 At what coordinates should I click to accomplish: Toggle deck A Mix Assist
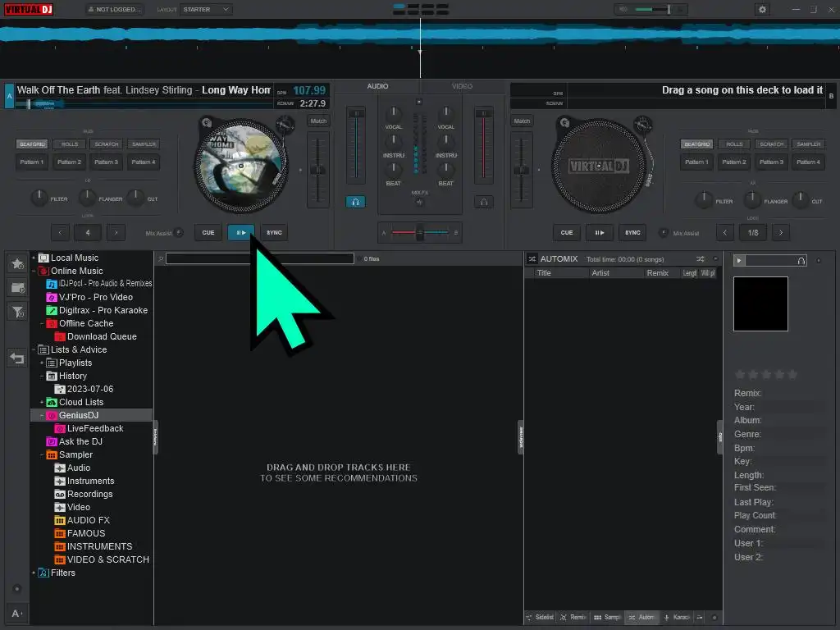coord(179,232)
